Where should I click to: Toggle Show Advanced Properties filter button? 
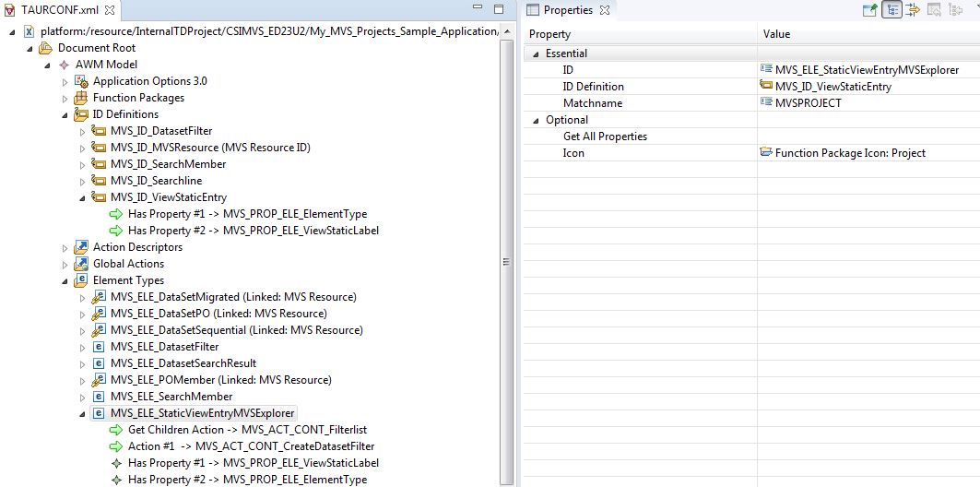pyautogui.click(x=913, y=9)
